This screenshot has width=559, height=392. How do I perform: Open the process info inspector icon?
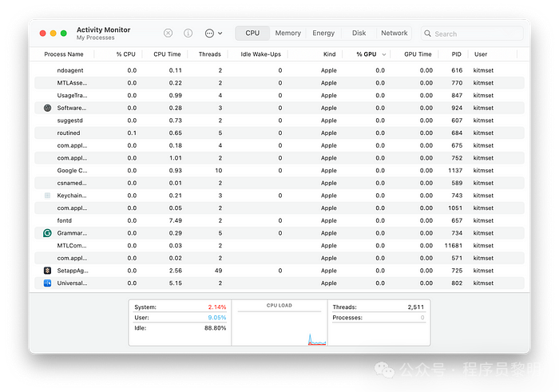tap(188, 34)
